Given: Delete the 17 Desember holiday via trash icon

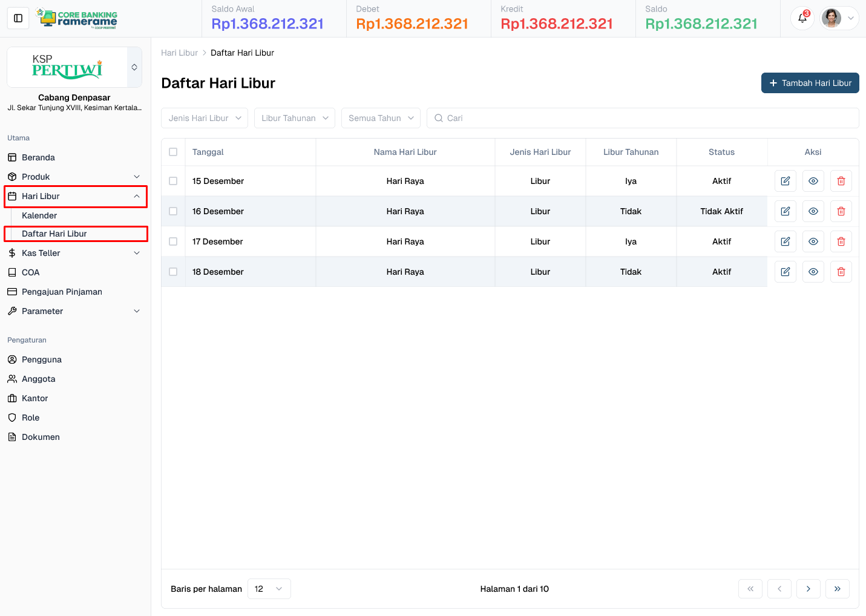Looking at the screenshot, I should 841,241.
